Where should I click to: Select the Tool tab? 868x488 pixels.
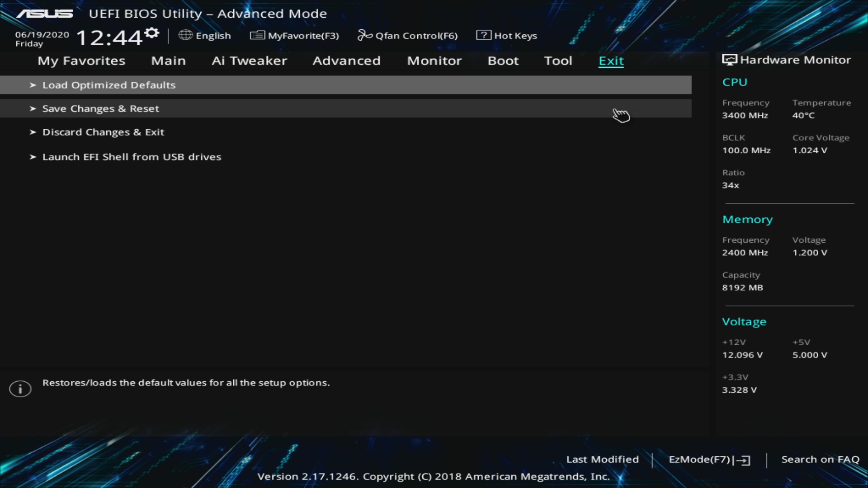(x=558, y=61)
